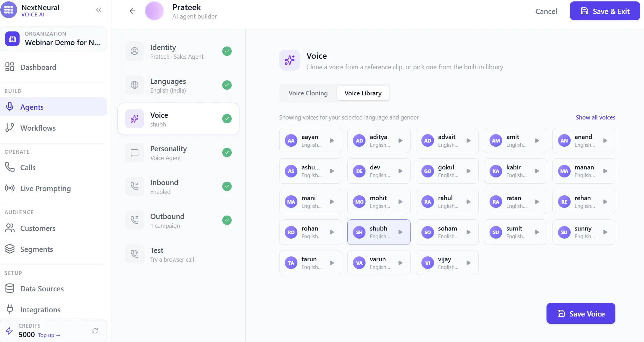
Task: Play the tarun voice preview
Action: 332,263
